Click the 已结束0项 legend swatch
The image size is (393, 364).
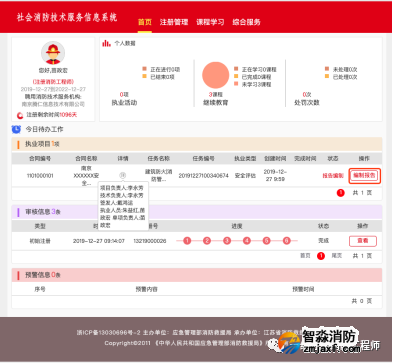click(x=144, y=76)
